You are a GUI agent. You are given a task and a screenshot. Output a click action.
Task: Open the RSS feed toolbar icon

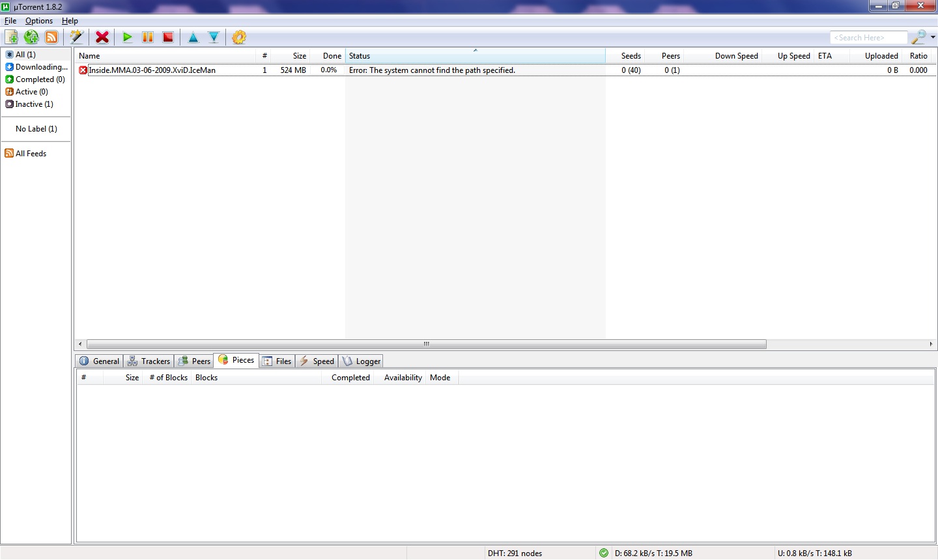coord(51,37)
